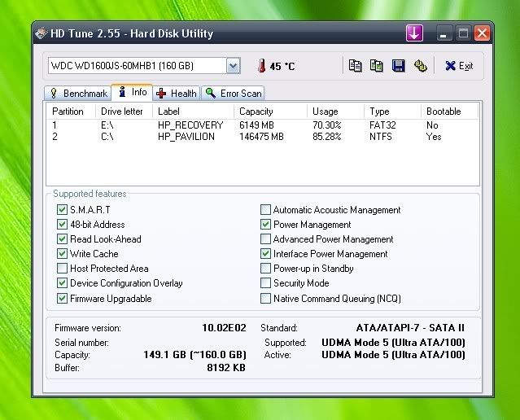Click the 85.28% usage value
Viewport: 520px width, 420px height.
(x=326, y=137)
